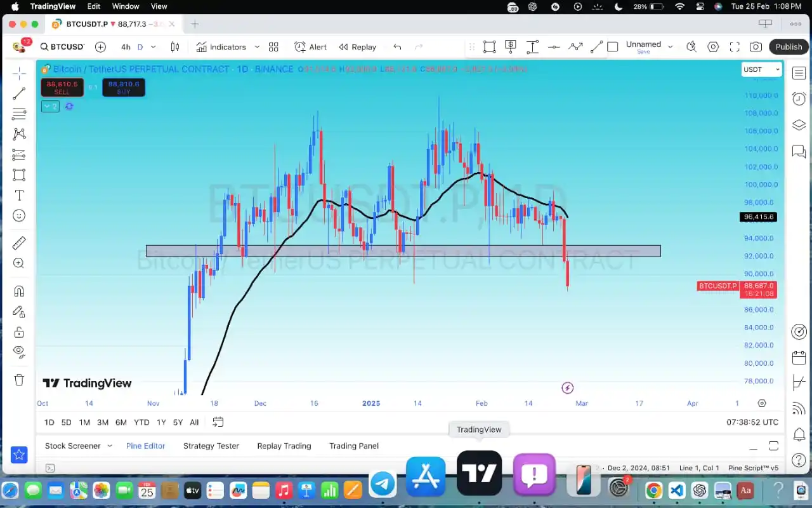Open chart settings hexagon icon
The height and width of the screenshot is (508, 812).
[713, 47]
